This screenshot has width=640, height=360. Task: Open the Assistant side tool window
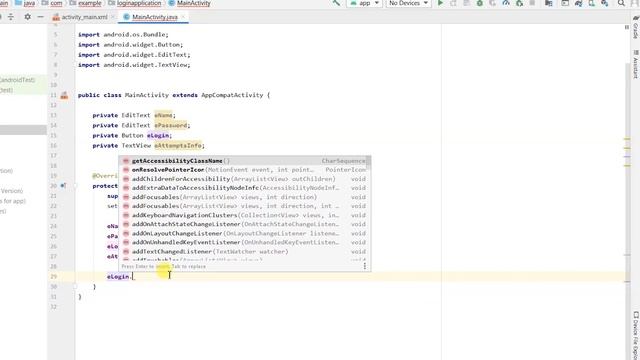click(636, 64)
